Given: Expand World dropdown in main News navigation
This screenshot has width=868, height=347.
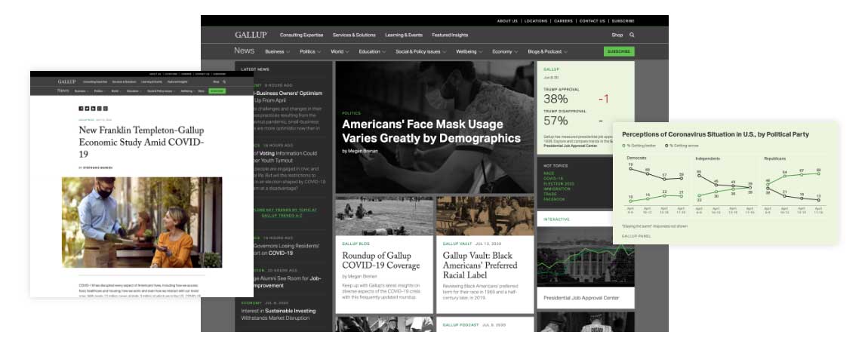Looking at the screenshot, I should 340,51.
